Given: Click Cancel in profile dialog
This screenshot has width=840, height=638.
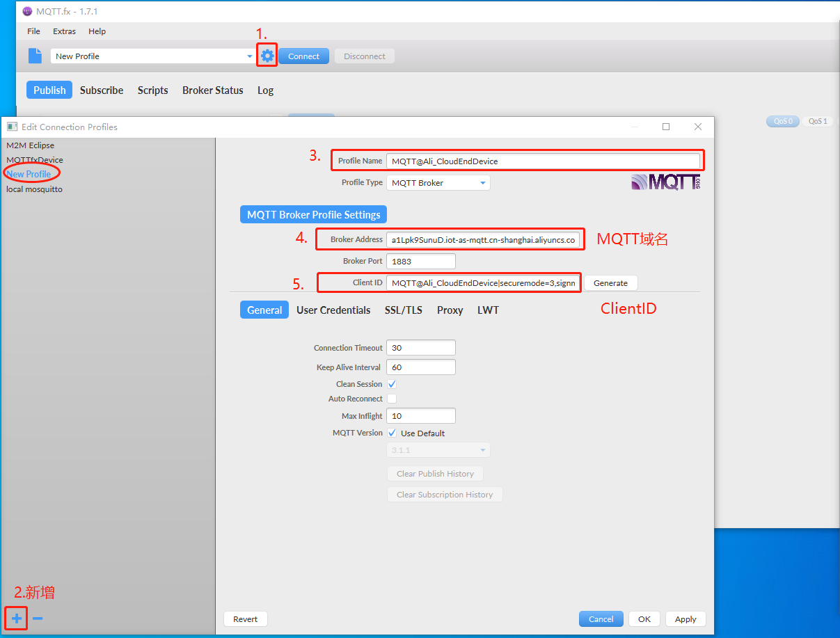Looking at the screenshot, I should (x=601, y=619).
